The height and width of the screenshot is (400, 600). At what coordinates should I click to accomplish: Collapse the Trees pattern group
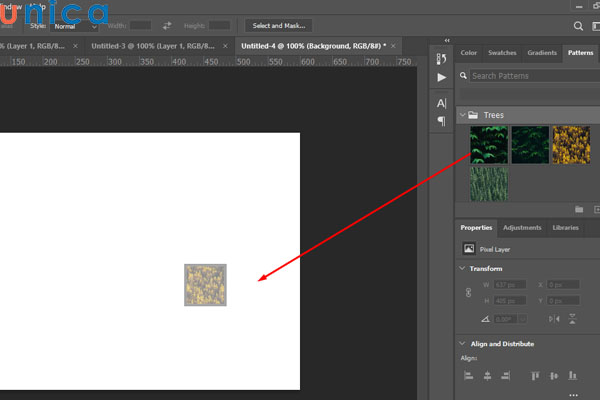pyautogui.click(x=463, y=115)
